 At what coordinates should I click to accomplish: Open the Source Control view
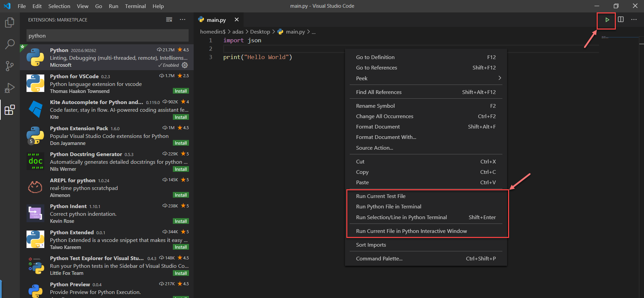(x=10, y=66)
